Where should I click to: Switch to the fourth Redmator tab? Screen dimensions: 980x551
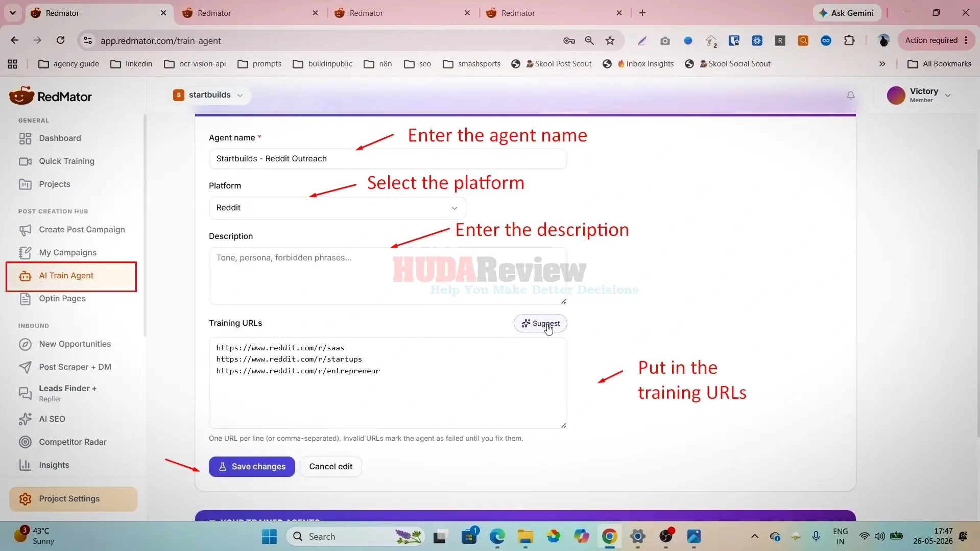pyautogui.click(x=554, y=13)
